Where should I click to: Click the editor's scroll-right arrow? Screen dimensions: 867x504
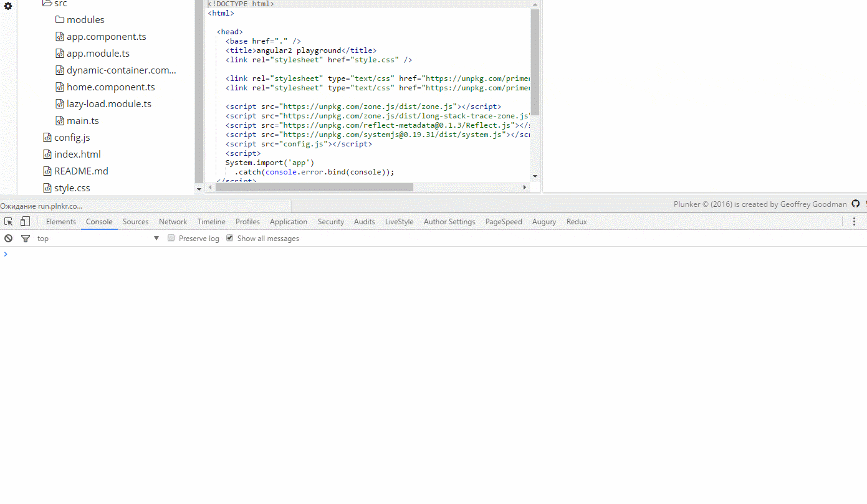525,187
